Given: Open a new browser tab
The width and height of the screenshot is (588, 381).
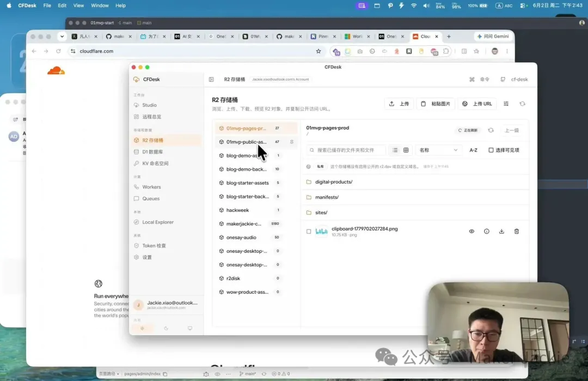Looking at the screenshot, I should [449, 37].
